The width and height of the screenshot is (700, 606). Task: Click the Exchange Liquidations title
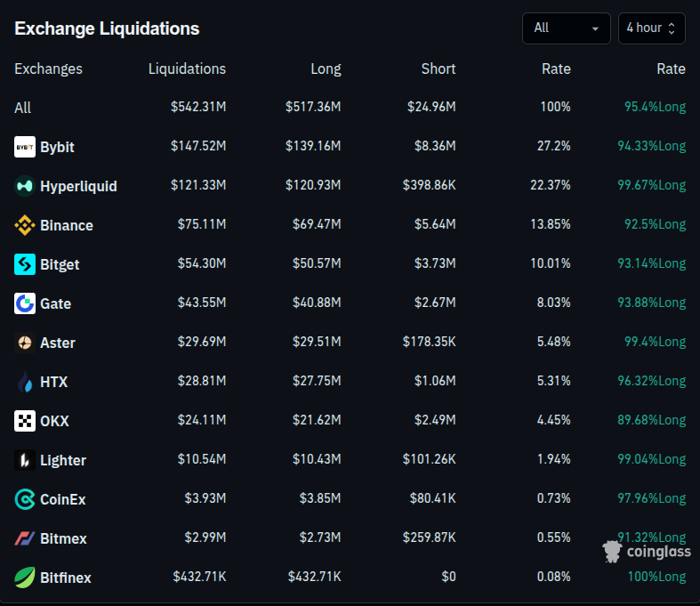click(107, 28)
